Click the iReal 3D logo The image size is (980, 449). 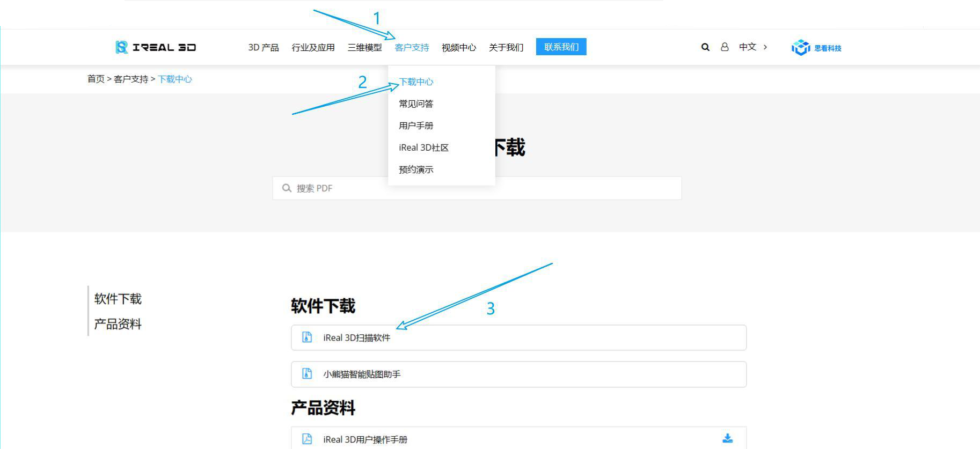pyautogui.click(x=156, y=47)
